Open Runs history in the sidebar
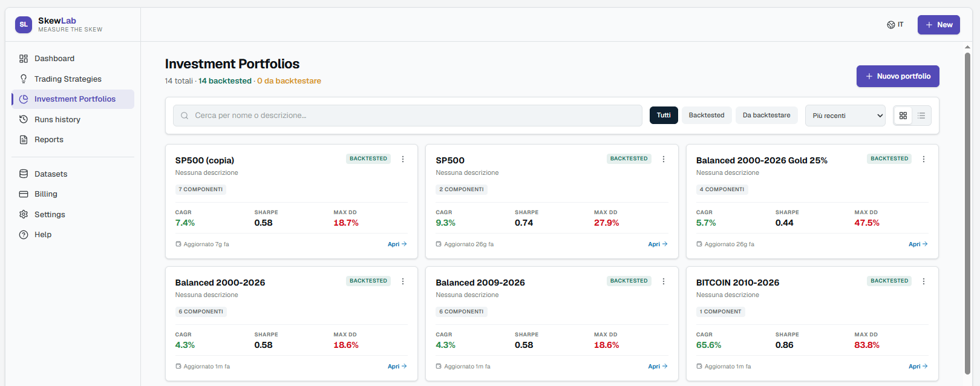Viewport: 980px width, 386px height. (73, 119)
